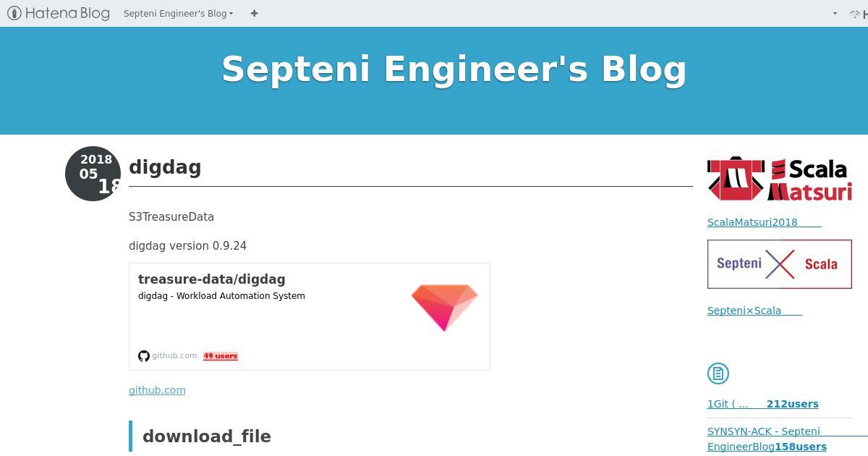Open the ScalaMatsuri2018 sidebar link
Screen dimensions: 868x456
click(765, 222)
